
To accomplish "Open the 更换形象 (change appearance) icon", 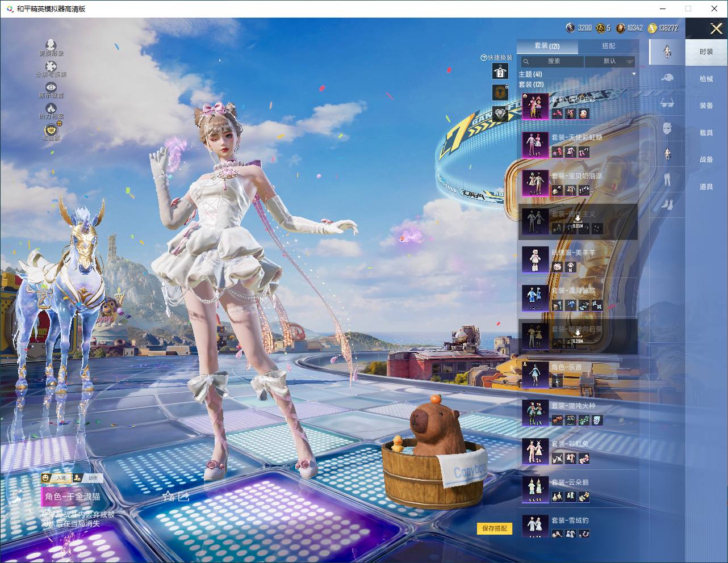I will tap(51, 45).
